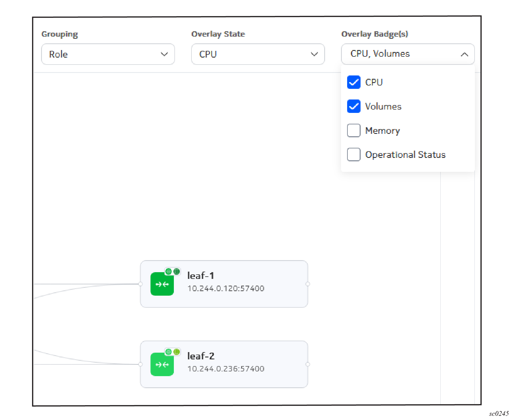The width and height of the screenshot is (514, 420).
Task: Select the Memory option label
Action: (382, 131)
